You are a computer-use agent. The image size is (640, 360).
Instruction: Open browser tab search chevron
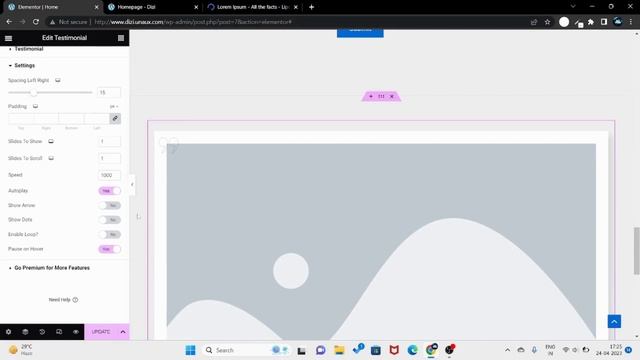tap(573, 7)
